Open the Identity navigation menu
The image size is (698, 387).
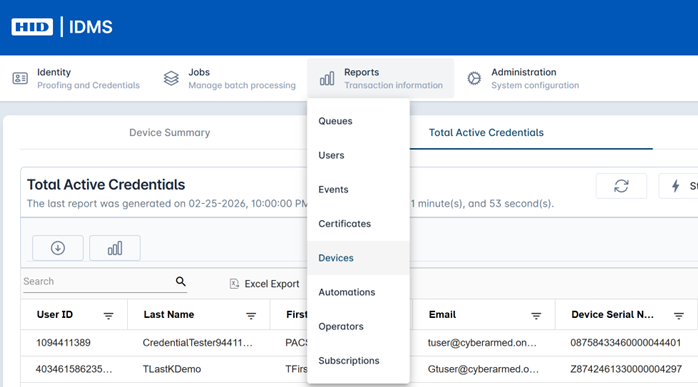pos(76,78)
